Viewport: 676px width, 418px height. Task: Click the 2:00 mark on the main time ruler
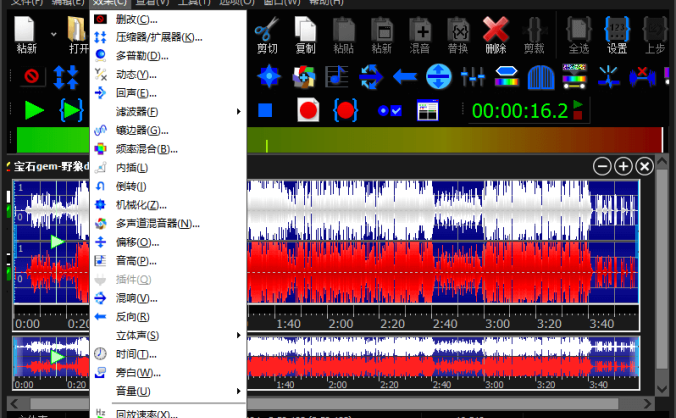pyautogui.click(x=341, y=324)
